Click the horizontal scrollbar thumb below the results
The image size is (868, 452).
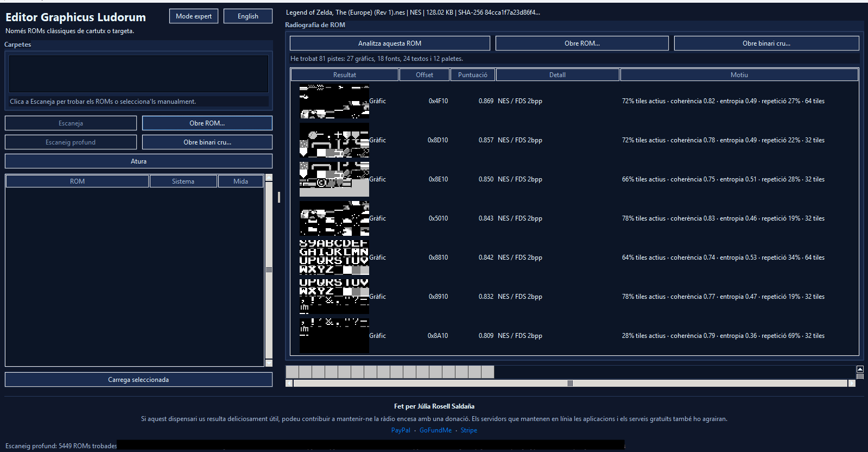pos(570,383)
